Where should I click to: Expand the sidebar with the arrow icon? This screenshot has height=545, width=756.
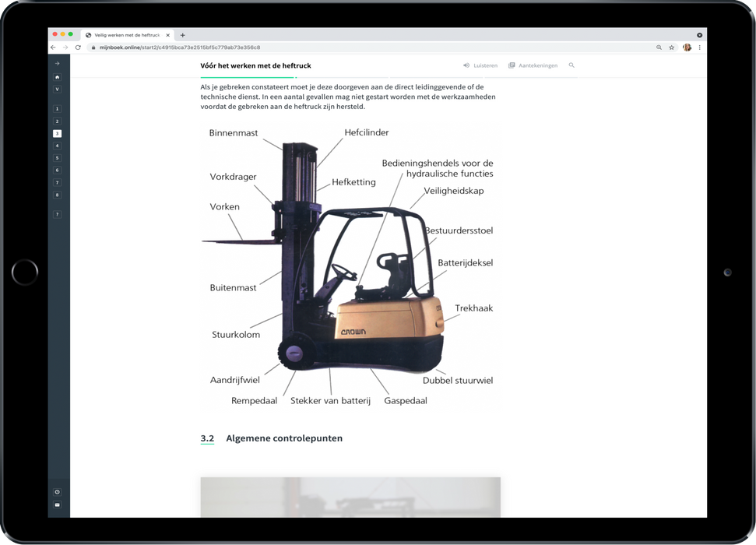point(57,64)
